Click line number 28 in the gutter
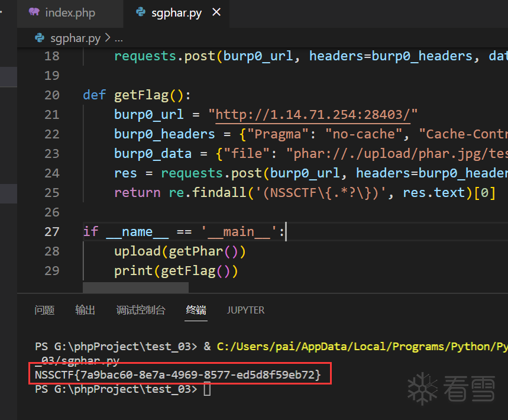Screen dimensions: 508x420 [52, 251]
